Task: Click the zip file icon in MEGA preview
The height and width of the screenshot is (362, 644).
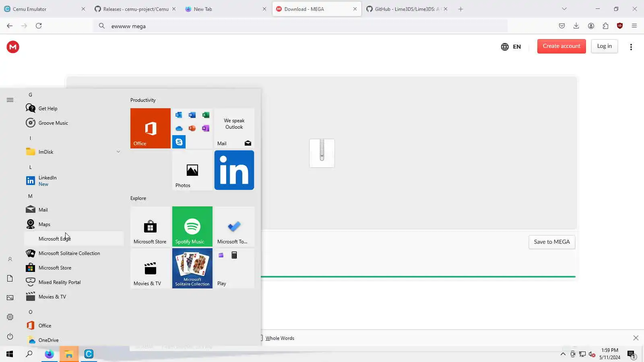Action: (322, 153)
